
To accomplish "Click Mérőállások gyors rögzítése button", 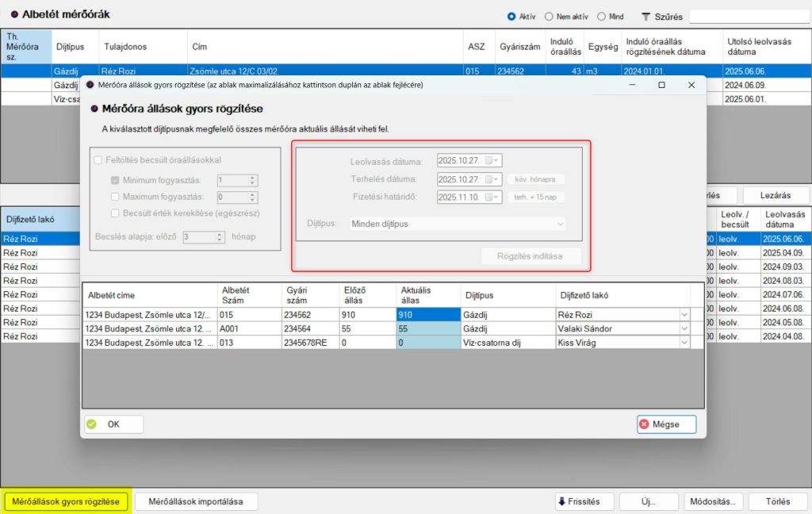I will coord(67,501).
